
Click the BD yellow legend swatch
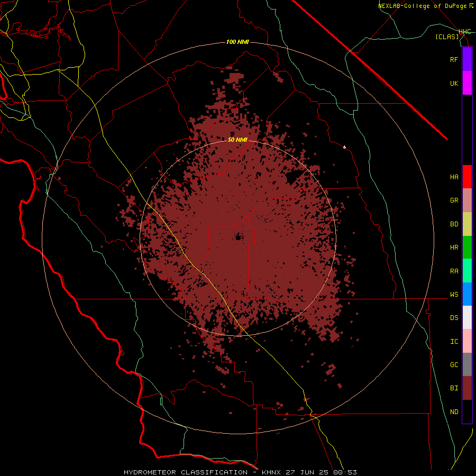pyautogui.click(x=467, y=224)
